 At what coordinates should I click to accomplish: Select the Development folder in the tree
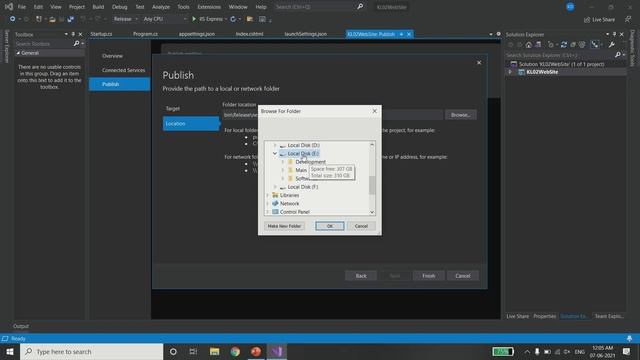pyautogui.click(x=310, y=162)
